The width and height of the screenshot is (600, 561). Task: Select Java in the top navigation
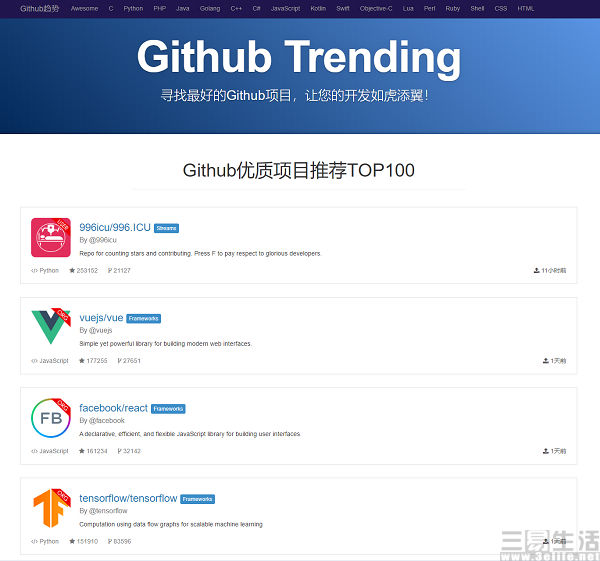tap(183, 8)
